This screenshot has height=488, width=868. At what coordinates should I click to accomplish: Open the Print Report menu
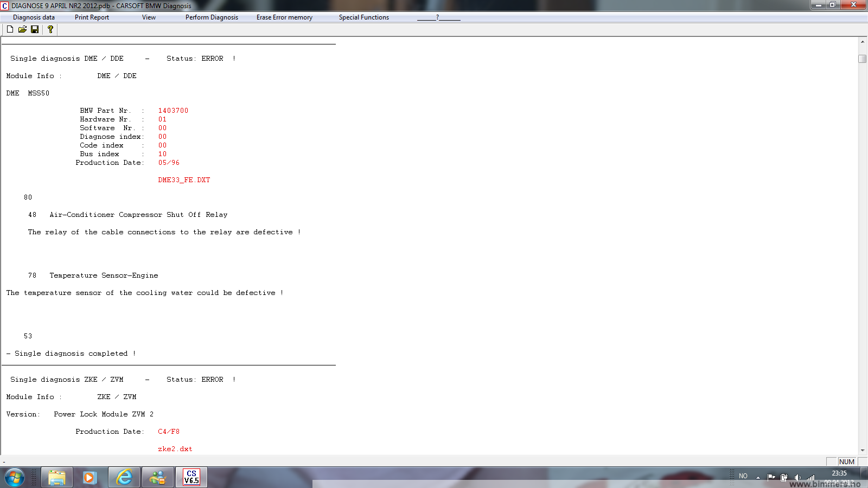92,17
